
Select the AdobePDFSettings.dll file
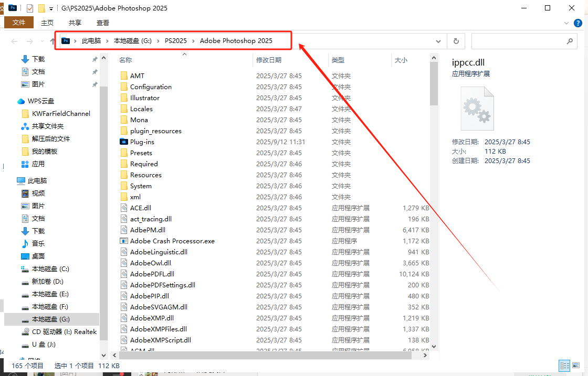(162, 285)
